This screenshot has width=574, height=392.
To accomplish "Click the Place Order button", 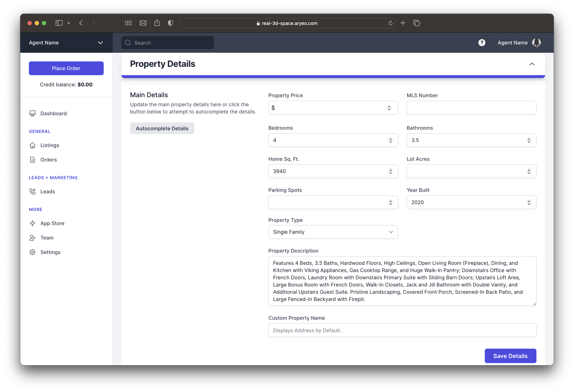I will pyautogui.click(x=66, y=68).
